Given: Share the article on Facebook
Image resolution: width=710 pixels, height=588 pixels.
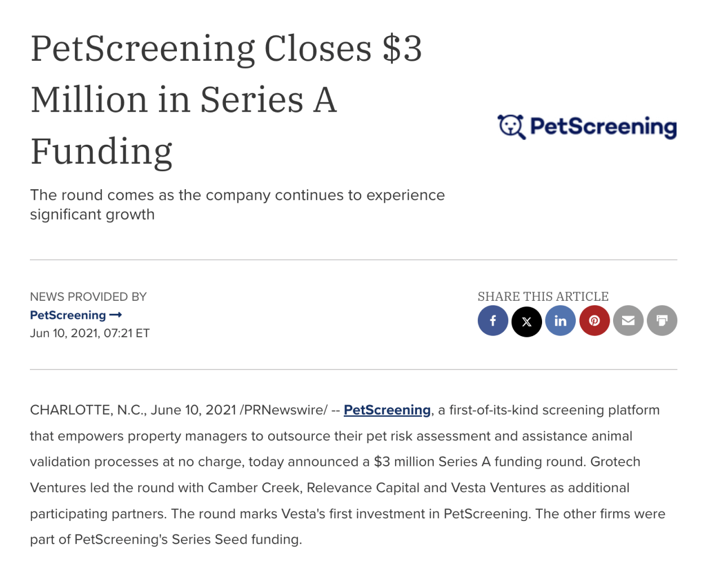Looking at the screenshot, I should point(493,321).
